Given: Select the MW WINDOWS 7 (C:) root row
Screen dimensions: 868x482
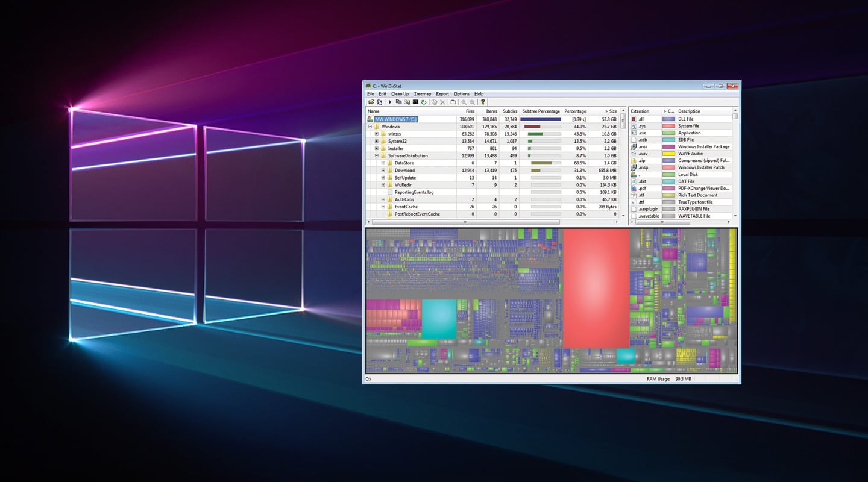Looking at the screenshot, I should [492, 119].
